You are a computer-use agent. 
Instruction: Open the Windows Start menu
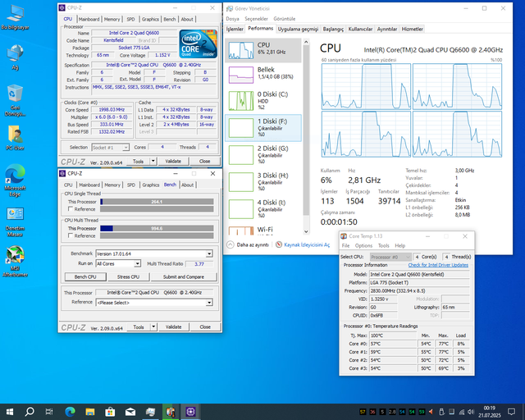pyautogui.click(x=10, y=412)
